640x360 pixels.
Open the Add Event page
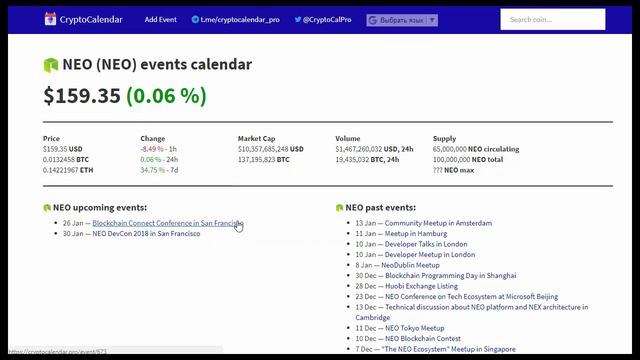[160, 20]
